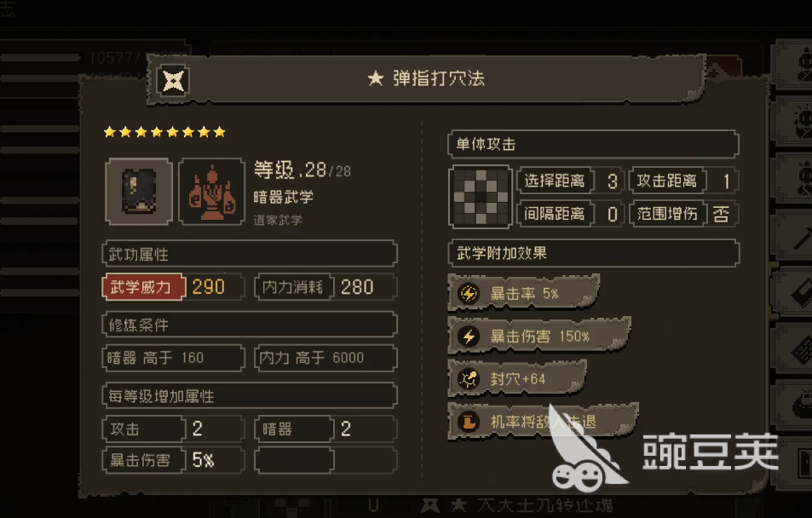Click the star beside 弹指打穴法 title
Viewport: 812px width, 518px height.
(376, 78)
